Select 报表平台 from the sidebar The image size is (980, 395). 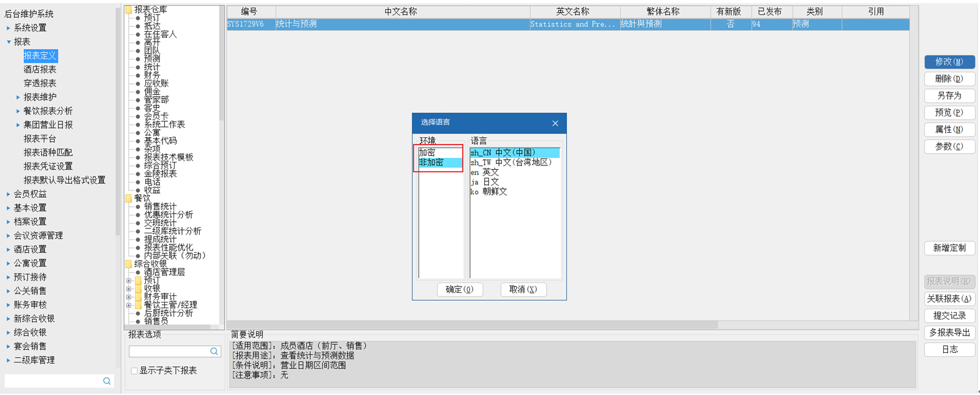[x=40, y=138]
